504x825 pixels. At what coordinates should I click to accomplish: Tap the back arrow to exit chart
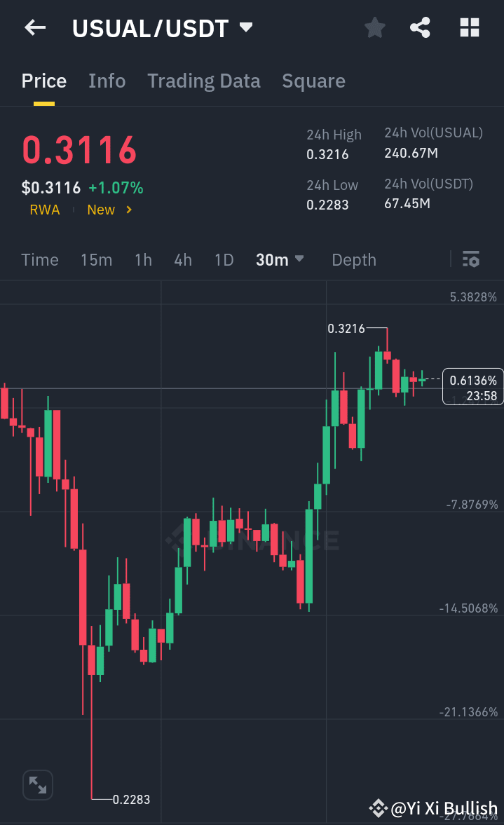pyautogui.click(x=35, y=27)
